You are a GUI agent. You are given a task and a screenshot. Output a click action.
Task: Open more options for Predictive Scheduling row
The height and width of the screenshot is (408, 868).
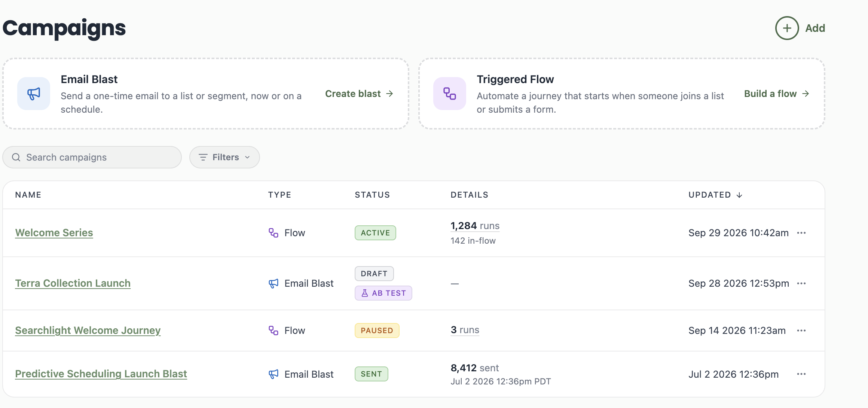(x=801, y=374)
